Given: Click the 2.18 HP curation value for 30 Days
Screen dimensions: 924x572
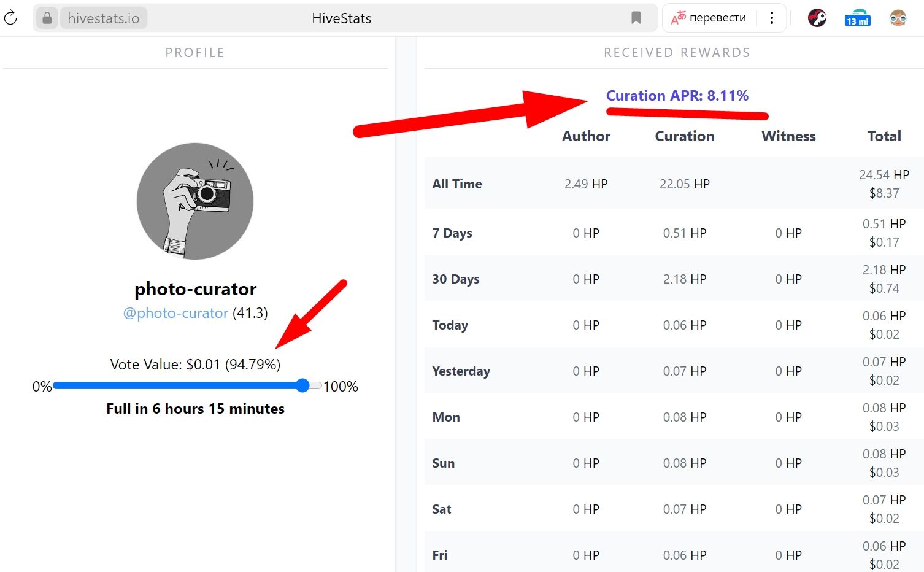Looking at the screenshot, I should click(685, 279).
